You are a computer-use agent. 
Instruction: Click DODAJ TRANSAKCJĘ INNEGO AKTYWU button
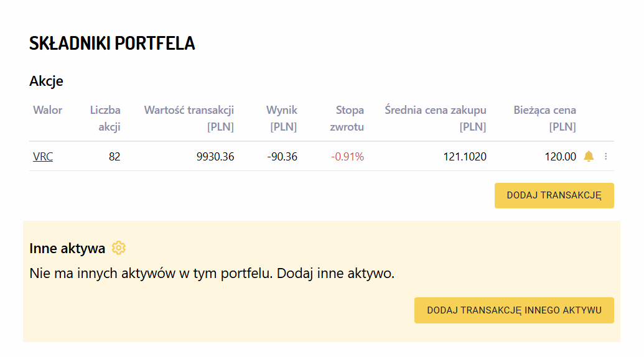coord(514,310)
